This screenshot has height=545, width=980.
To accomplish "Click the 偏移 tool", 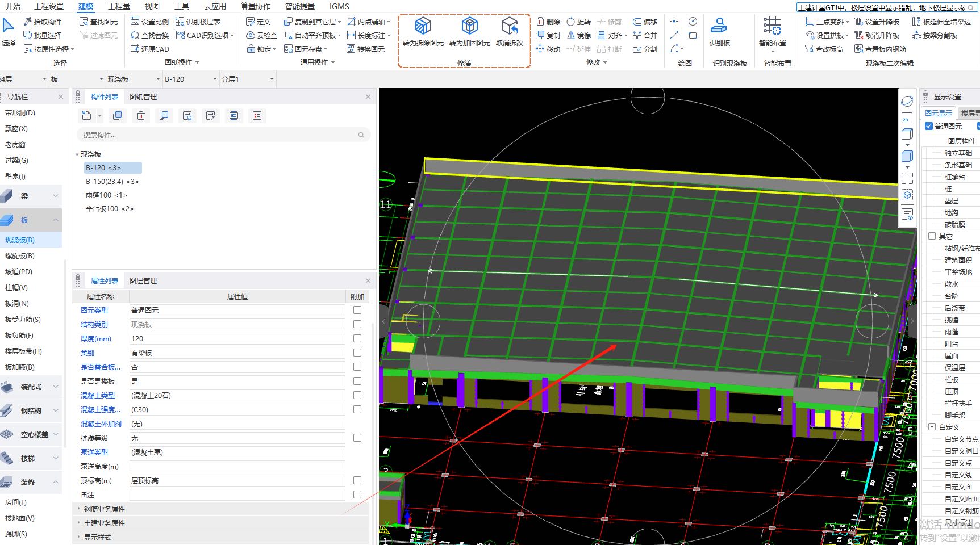I will tap(645, 22).
